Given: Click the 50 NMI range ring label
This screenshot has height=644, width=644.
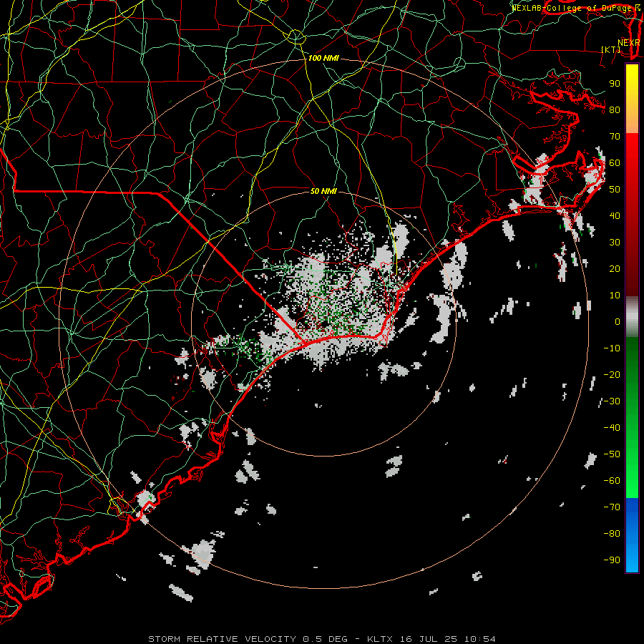Looking at the screenshot, I should [x=323, y=191].
